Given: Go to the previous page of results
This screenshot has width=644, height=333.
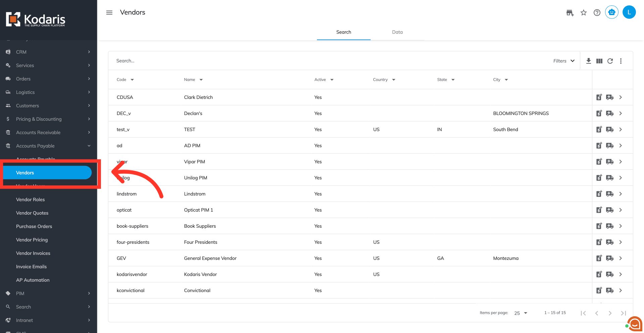Looking at the screenshot, I should point(597,313).
